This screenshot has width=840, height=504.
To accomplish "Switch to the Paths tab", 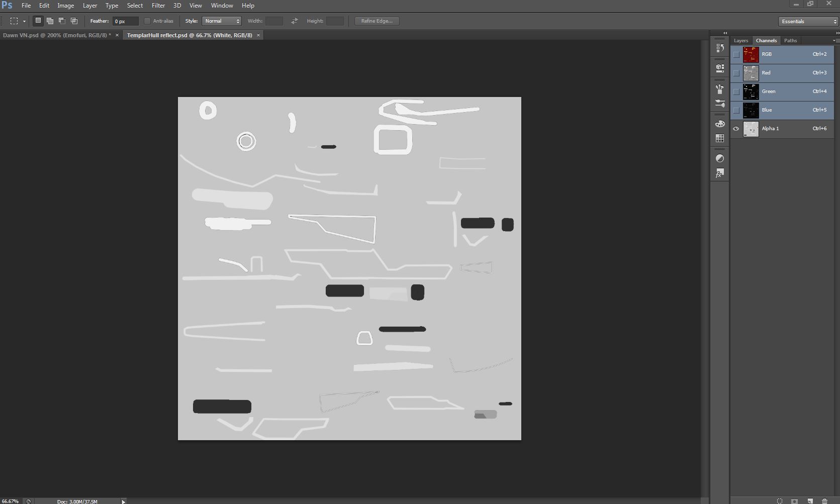I will coord(790,41).
